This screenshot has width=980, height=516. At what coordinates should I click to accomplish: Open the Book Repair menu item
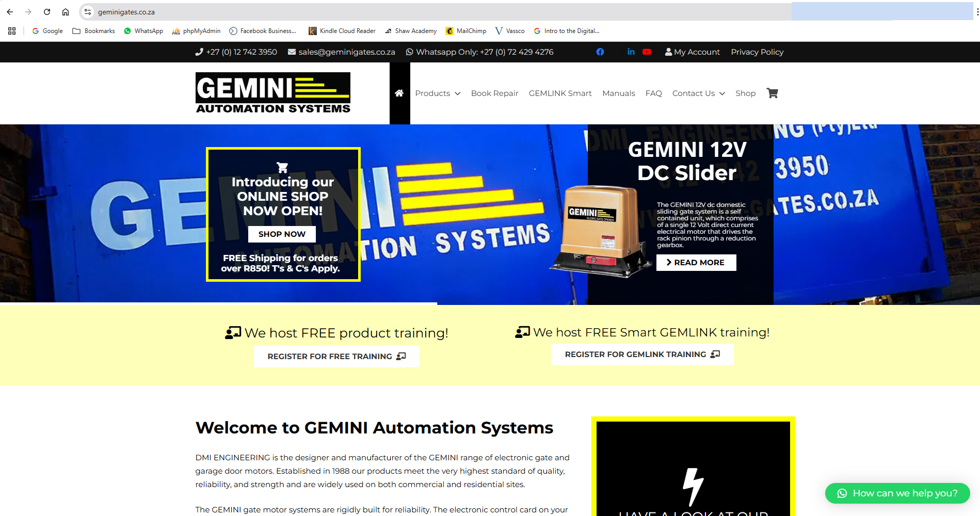[x=494, y=93]
